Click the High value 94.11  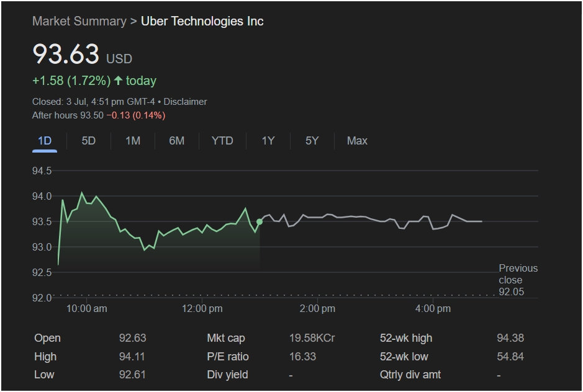[132, 357]
